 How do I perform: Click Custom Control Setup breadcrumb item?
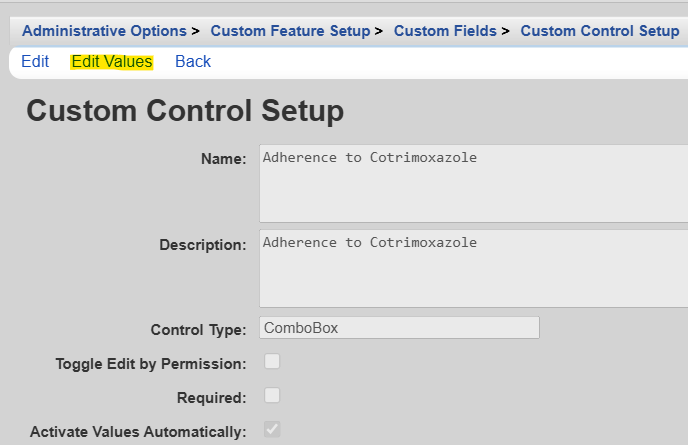599,31
